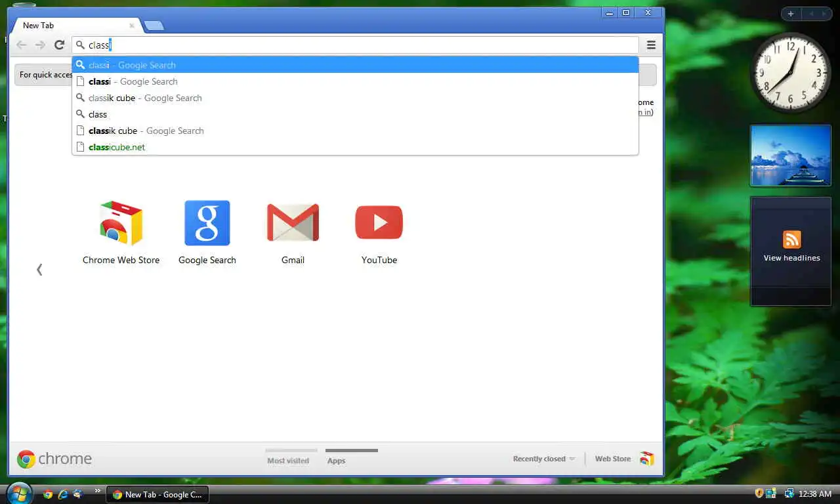Click the RSS feed headlines icon
The height and width of the screenshot is (504, 840).
(x=791, y=240)
